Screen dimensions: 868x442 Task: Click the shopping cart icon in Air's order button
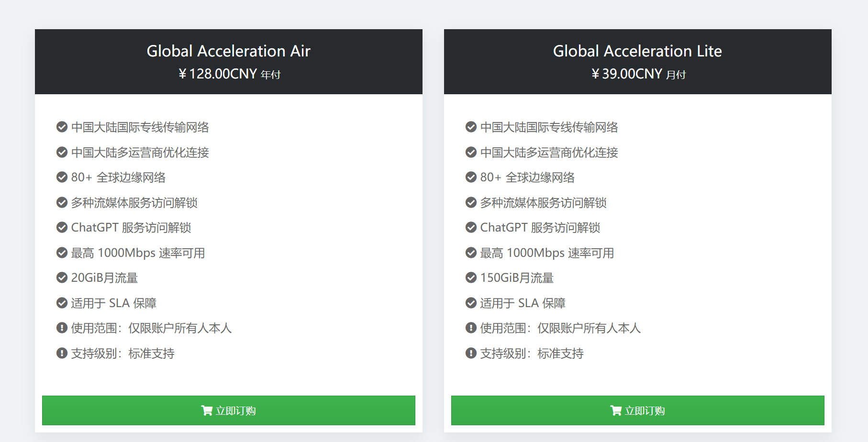pyautogui.click(x=207, y=410)
